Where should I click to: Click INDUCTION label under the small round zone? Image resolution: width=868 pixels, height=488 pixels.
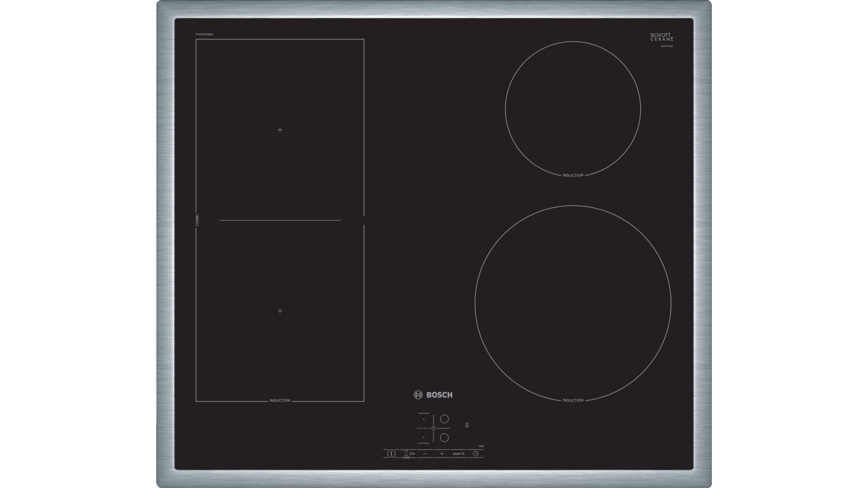[573, 176]
